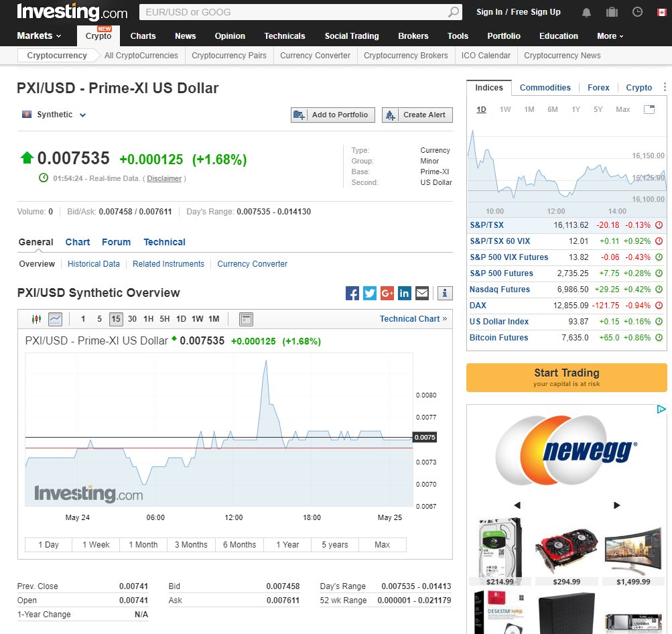Open the Charts menu item
Image resolution: width=672 pixels, height=634 pixels.
[x=143, y=36]
